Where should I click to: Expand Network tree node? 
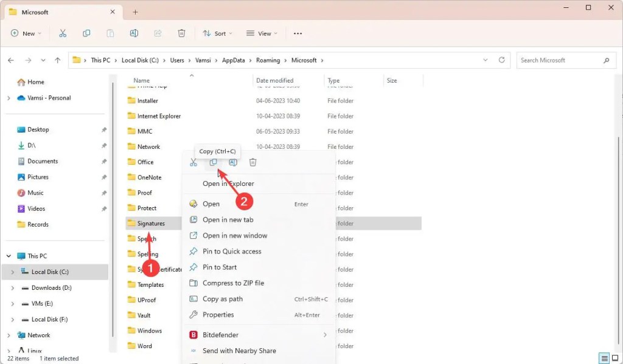click(x=9, y=335)
